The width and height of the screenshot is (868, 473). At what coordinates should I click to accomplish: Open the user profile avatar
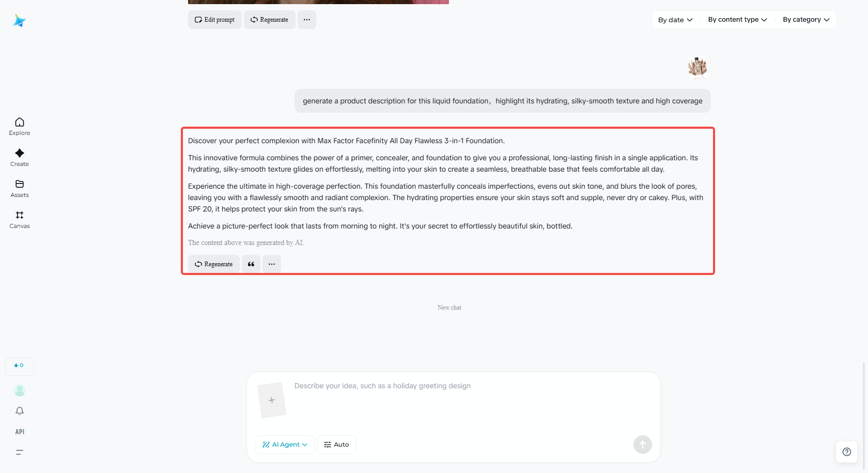coord(20,390)
